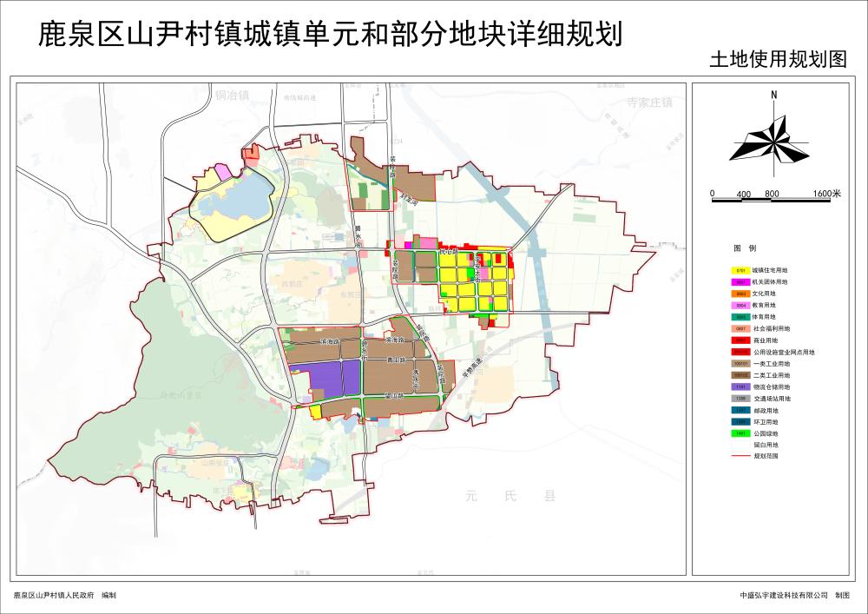
Task: Click the red 商业用地 legend swatch
Action: coord(741,340)
